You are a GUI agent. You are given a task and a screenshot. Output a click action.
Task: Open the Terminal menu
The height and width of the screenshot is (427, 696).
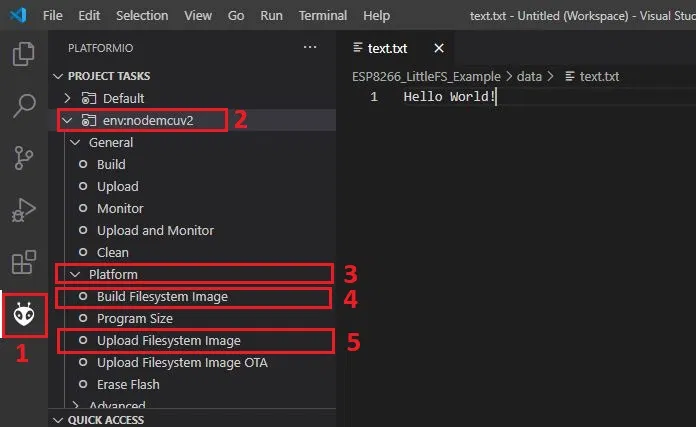322,16
